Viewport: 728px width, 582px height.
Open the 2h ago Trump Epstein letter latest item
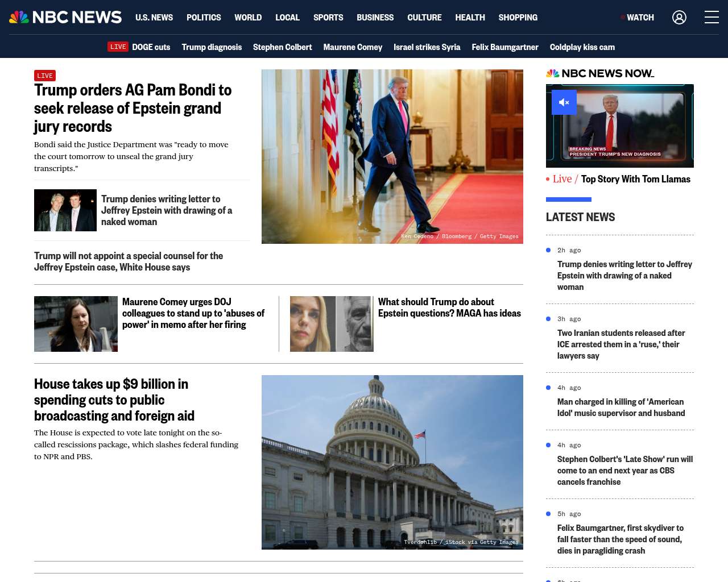tap(624, 276)
